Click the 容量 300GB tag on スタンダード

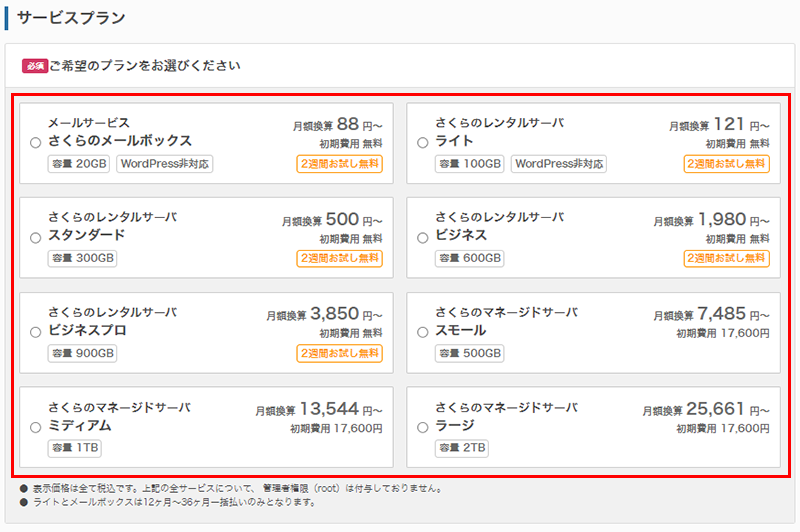click(x=82, y=258)
